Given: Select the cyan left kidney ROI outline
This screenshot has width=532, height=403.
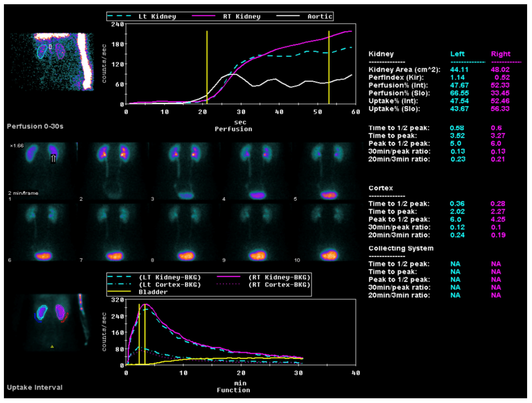Looking at the screenshot, I should click(x=42, y=51).
